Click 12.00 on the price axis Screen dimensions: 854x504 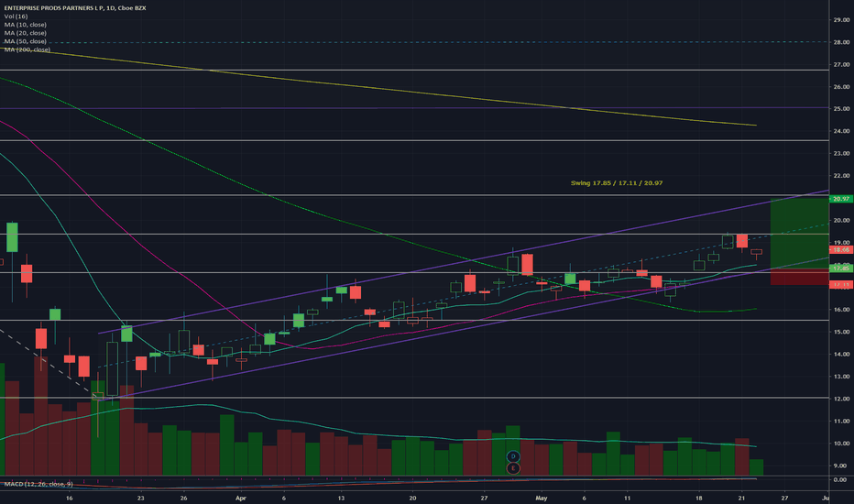click(841, 399)
